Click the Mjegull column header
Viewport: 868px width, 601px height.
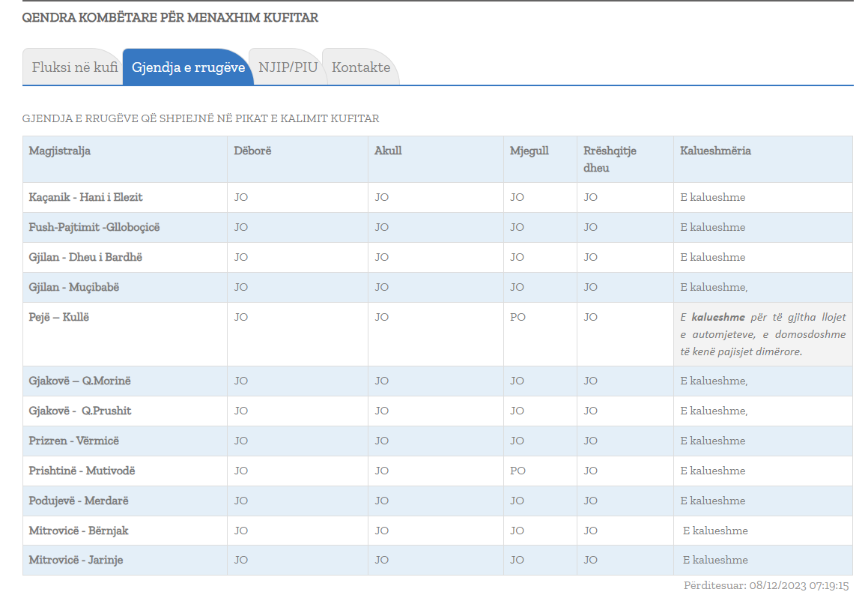coord(529,151)
